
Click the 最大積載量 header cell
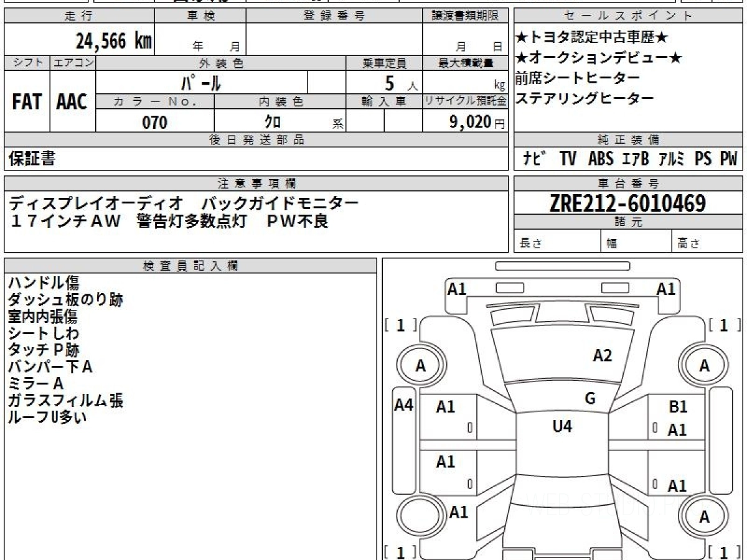coord(465,63)
